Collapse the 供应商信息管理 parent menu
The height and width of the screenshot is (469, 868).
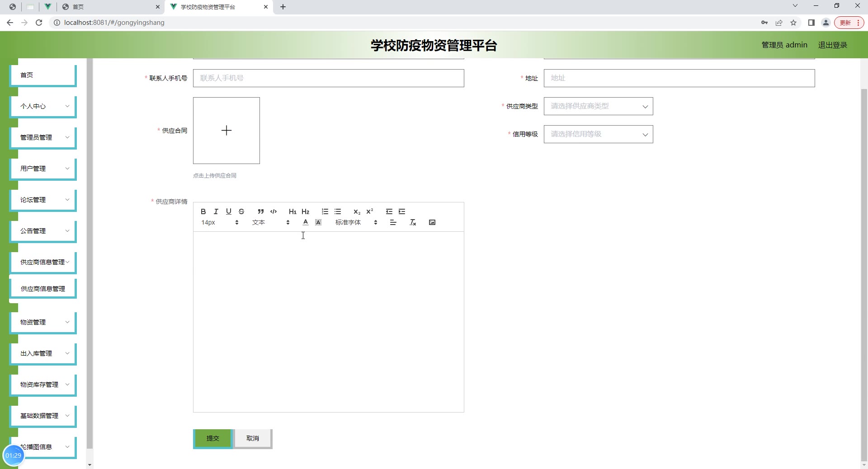tap(43, 262)
